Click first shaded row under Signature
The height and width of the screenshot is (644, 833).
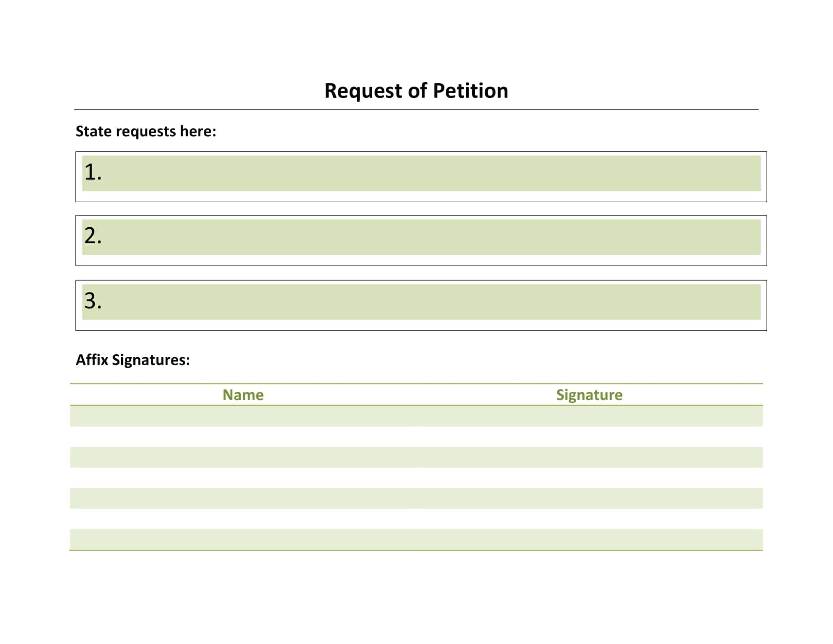click(x=589, y=416)
